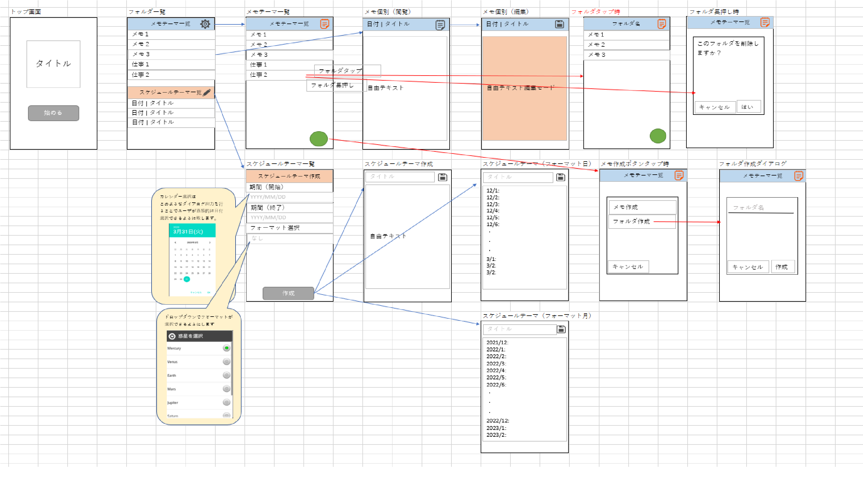This screenshot has height=504, width=863.
Task: Click the 惑星を選択 dropdown arrow icon
Action: (x=172, y=336)
